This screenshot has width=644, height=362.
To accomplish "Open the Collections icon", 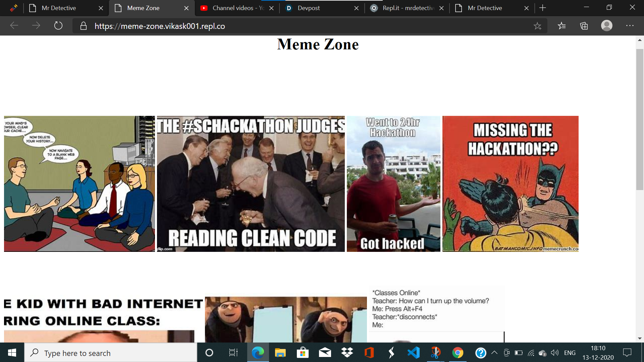I will point(584,26).
